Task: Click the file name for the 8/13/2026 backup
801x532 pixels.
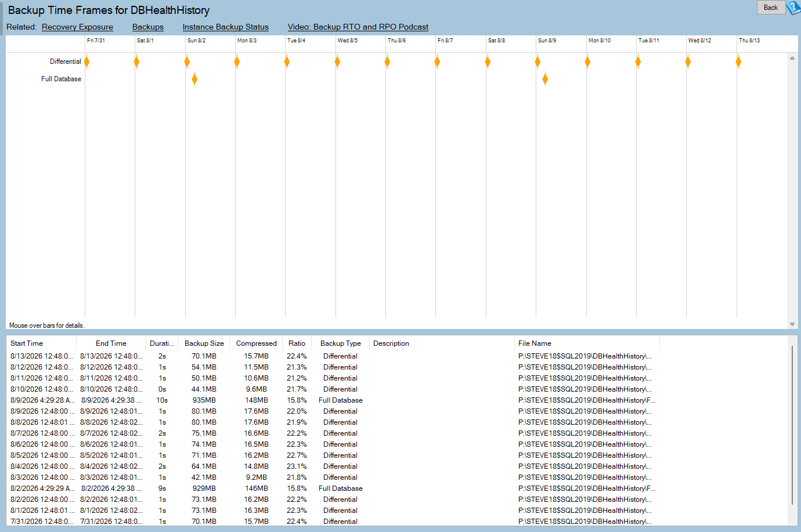Action: click(585, 356)
